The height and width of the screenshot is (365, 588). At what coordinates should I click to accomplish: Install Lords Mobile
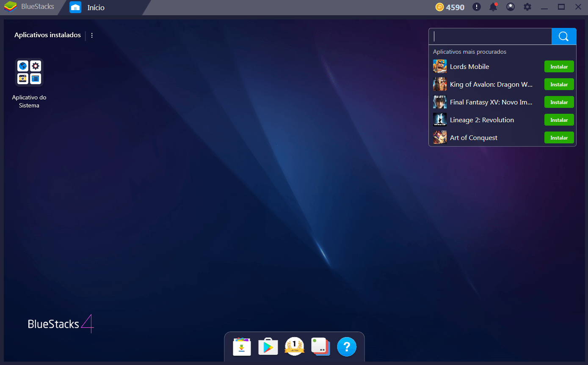click(x=559, y=67)
